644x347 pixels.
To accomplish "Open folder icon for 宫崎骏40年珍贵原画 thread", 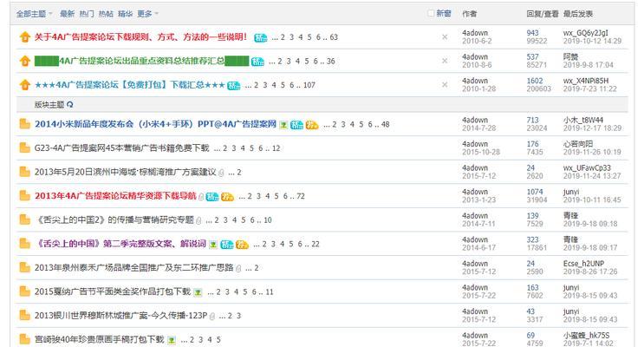I will [x=24, y=339].
